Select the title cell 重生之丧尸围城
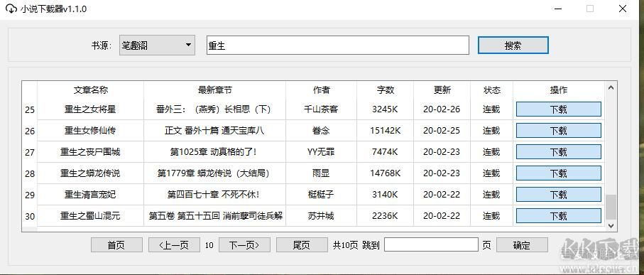 point(90,152)
